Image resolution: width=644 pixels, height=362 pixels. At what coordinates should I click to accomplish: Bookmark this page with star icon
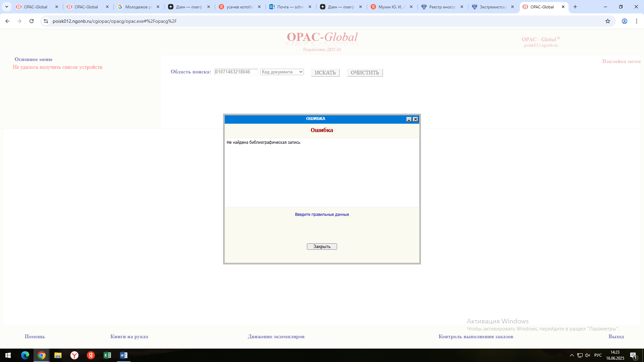[x=607, y=21]
